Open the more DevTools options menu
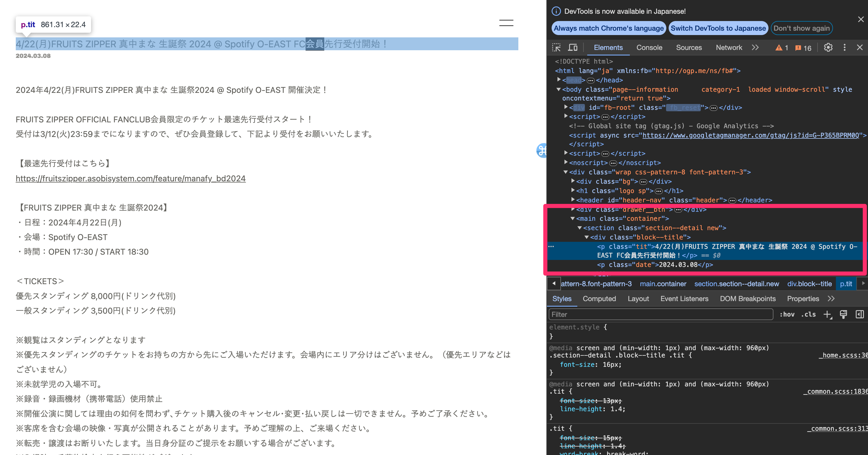This screenshot has height=455, width=868. click(844, 48)
